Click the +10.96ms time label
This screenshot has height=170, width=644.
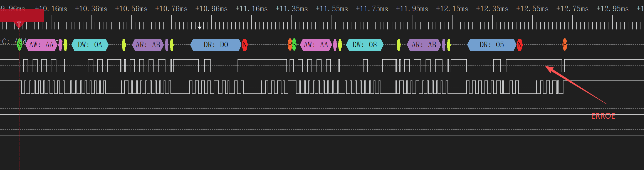(x=212, y=9)
